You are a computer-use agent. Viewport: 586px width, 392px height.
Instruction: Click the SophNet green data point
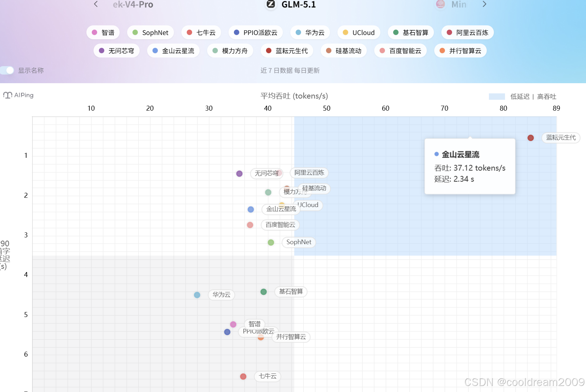coord(271,242)
